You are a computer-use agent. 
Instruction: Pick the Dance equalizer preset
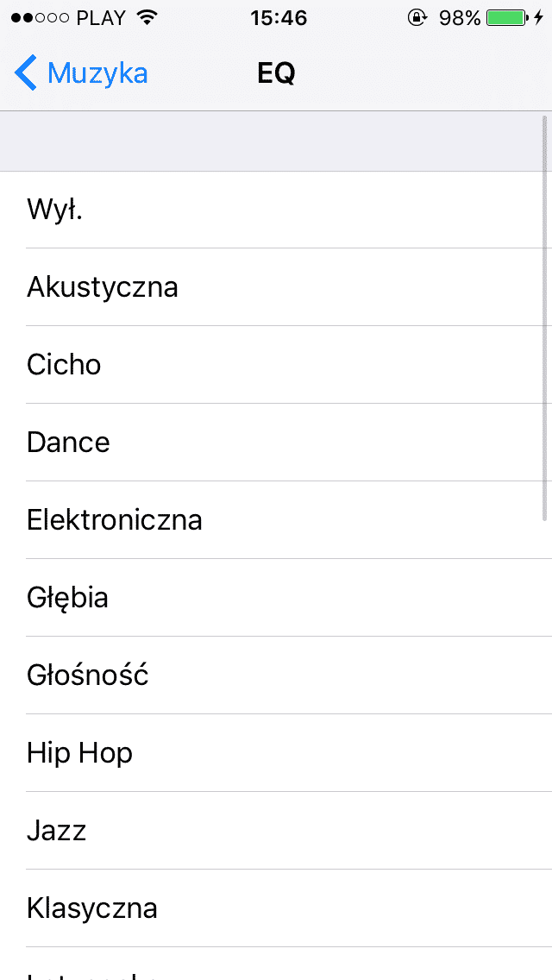(276, 443)
